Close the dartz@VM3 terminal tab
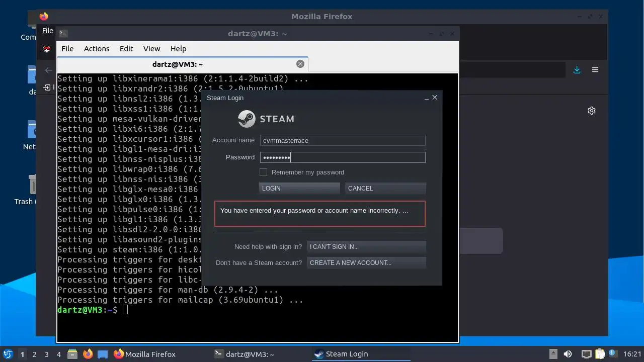 pyautogui.click(x=300, y=64)
